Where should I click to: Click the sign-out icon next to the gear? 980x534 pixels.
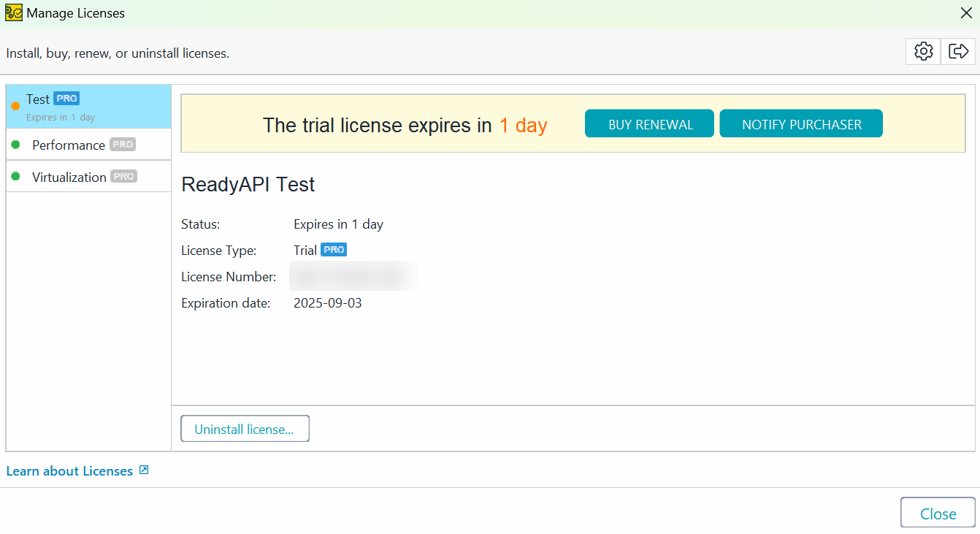[x=958, y=51]
